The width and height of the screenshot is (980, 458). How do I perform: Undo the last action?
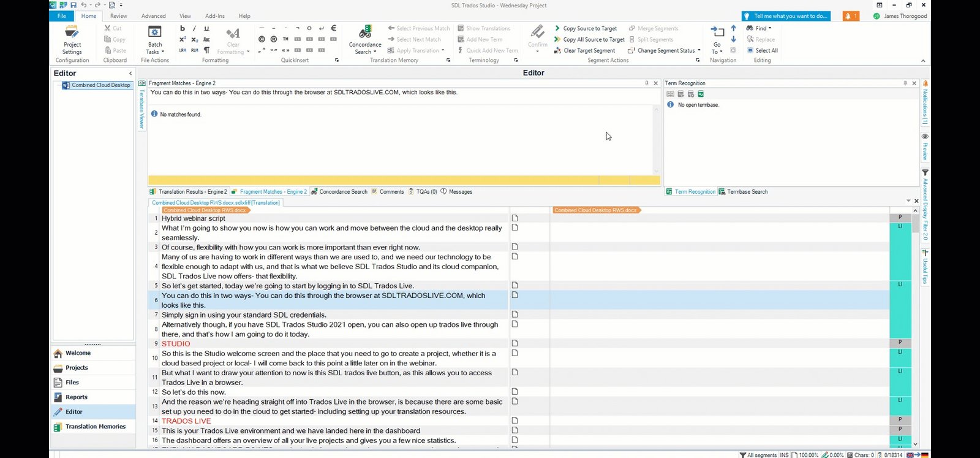tap(84, 5)
